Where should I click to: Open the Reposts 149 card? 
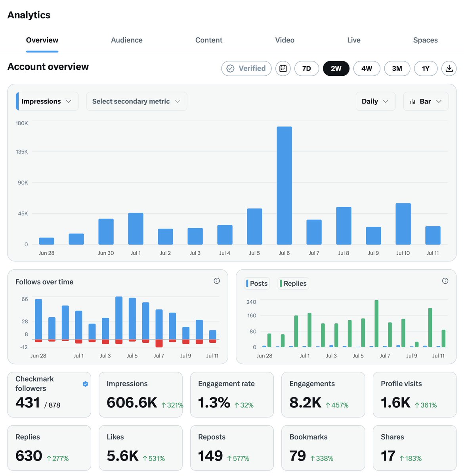(232, 448)
